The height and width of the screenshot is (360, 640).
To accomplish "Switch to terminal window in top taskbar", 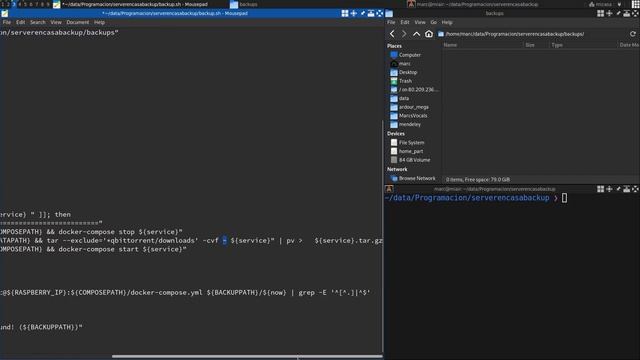I will [473, 4].
